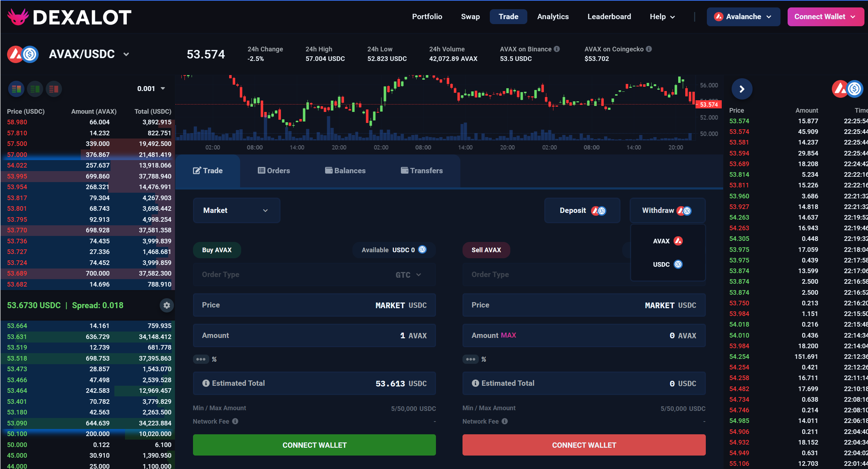The height and width of the screenshot is (469, 868).
Task: Click the buy Amount input field
Action: pyautogui.click(x=314, y=335)
